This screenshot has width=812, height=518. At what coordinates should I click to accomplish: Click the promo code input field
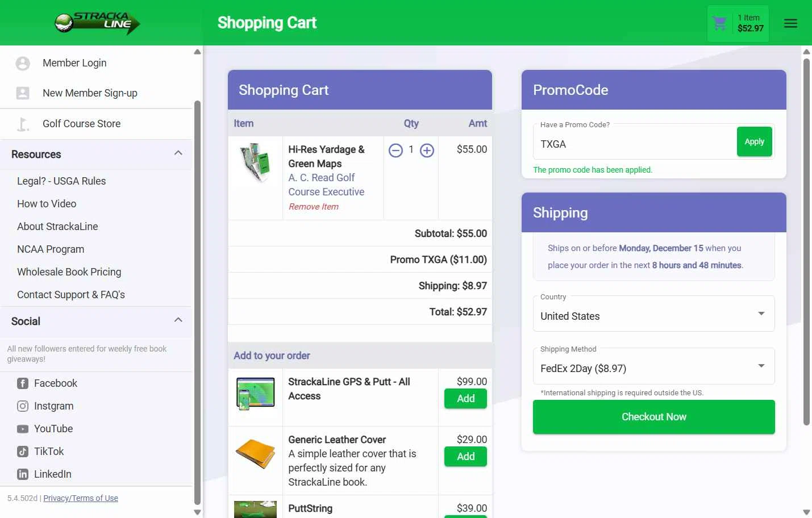point(634,144)
